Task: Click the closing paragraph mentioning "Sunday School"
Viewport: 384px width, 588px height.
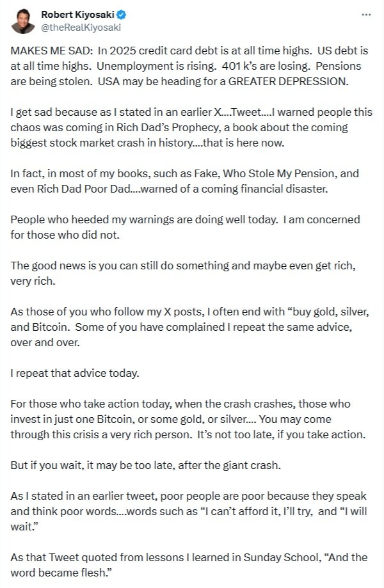Action: (189, 565)
